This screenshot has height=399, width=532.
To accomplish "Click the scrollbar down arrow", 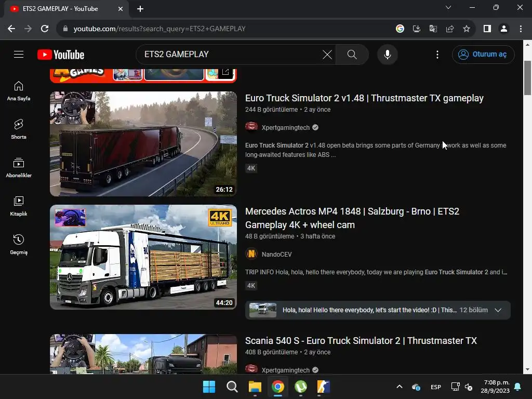I will pos(527,369).
